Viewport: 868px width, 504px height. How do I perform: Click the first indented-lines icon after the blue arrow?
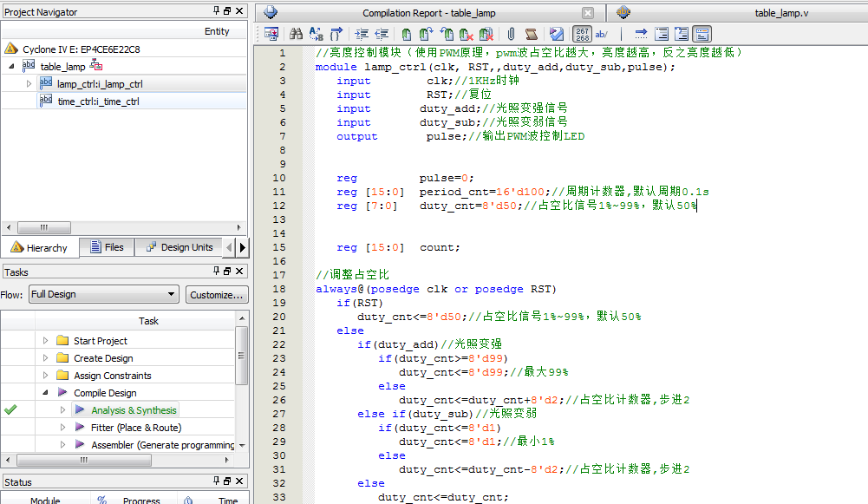point(662,35)
